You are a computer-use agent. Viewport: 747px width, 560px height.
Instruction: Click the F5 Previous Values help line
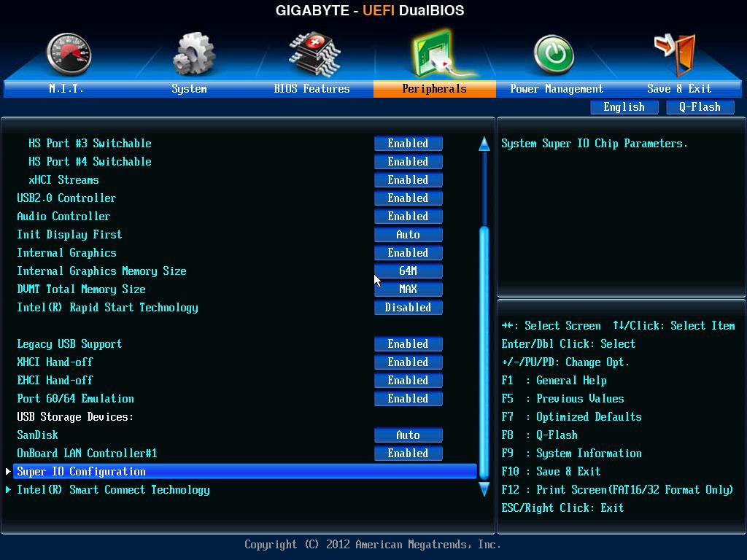pos(562,399)
